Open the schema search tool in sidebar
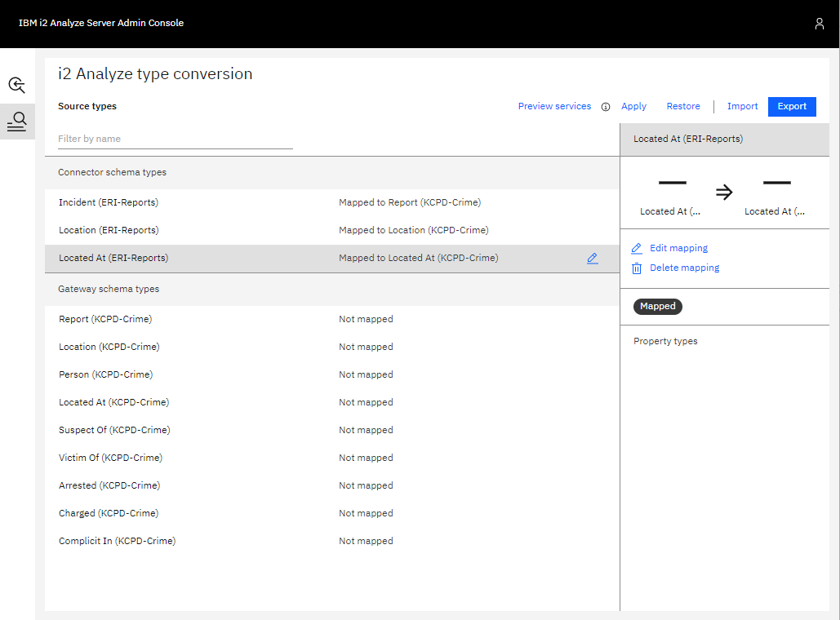840x620 pixels. [16, 122]
